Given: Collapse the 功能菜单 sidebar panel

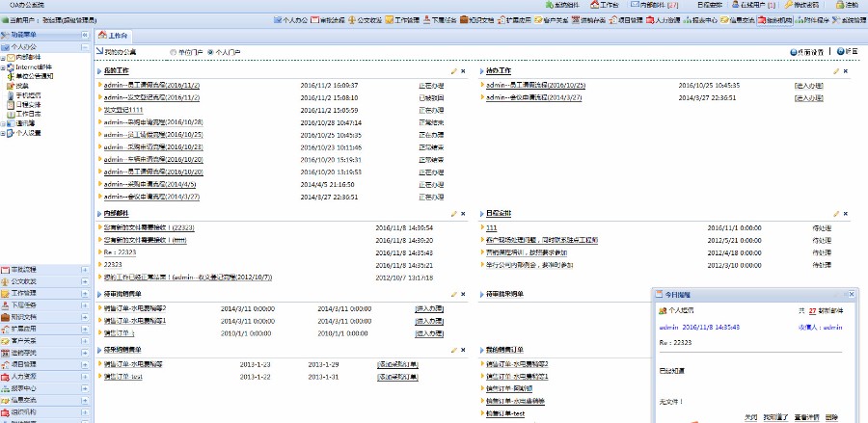Looking at the screenshot, I should click(x=85, y=35).
